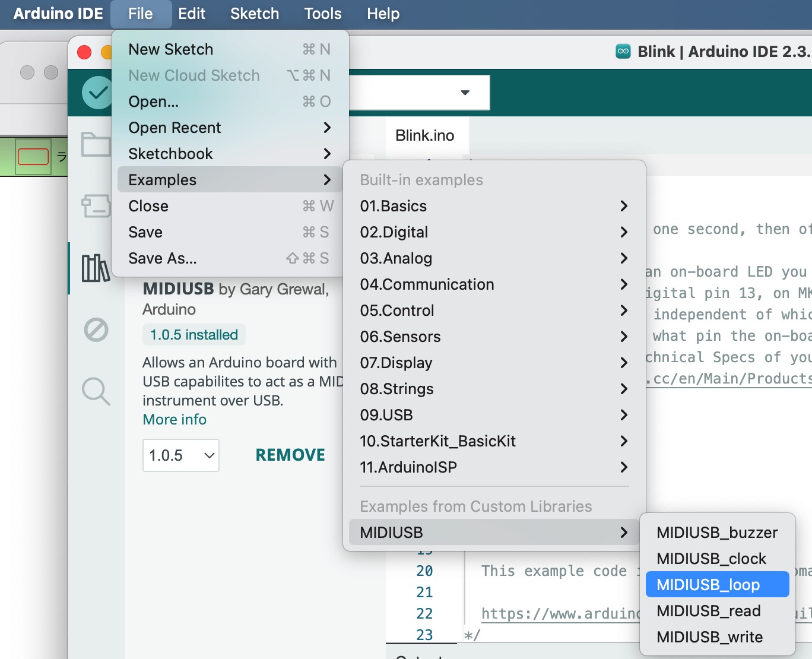The height and width of the screenshot is (659, 812).
Task: Open the Search sidebar icon
Action: [x=96, y=392]
